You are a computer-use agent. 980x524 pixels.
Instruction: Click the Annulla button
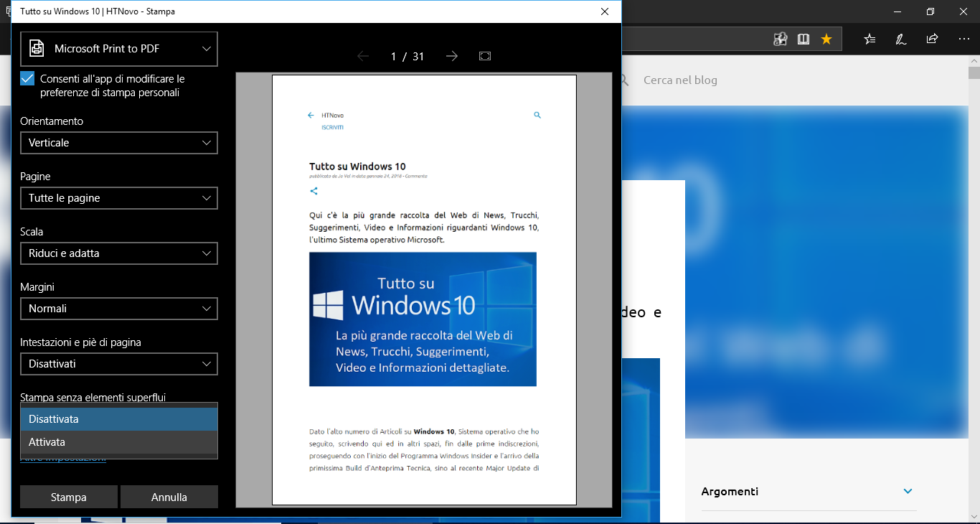coord(169,497)
